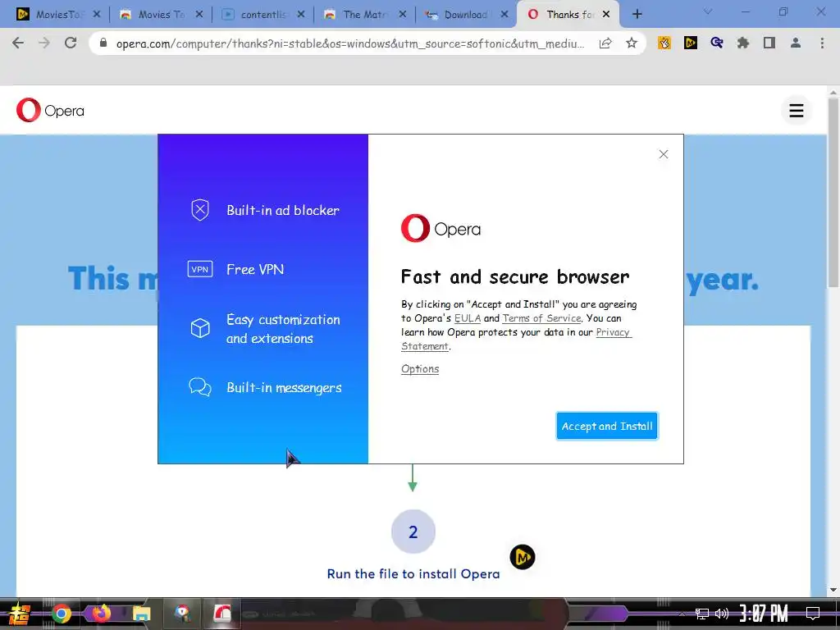The width and height of the screenshot is (840, 630).
Task: Open the Privacy Statement link
Action: pyautogui.click(x=517, y=339)
